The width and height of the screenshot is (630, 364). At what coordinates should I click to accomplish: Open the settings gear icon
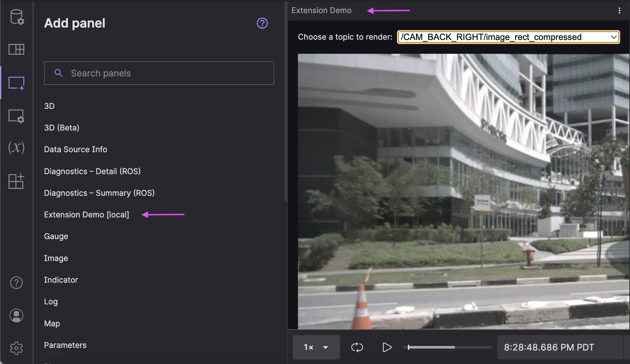click(16, 348)
